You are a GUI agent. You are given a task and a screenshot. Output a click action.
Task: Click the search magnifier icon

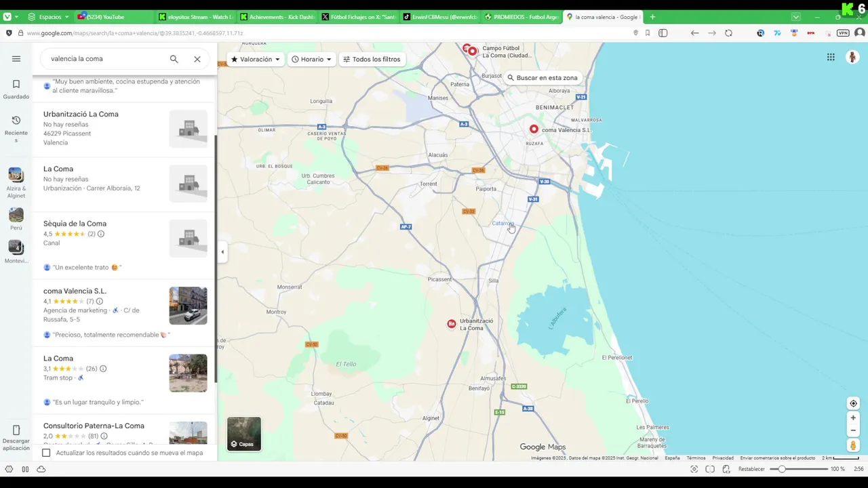(x=174, y=59)
